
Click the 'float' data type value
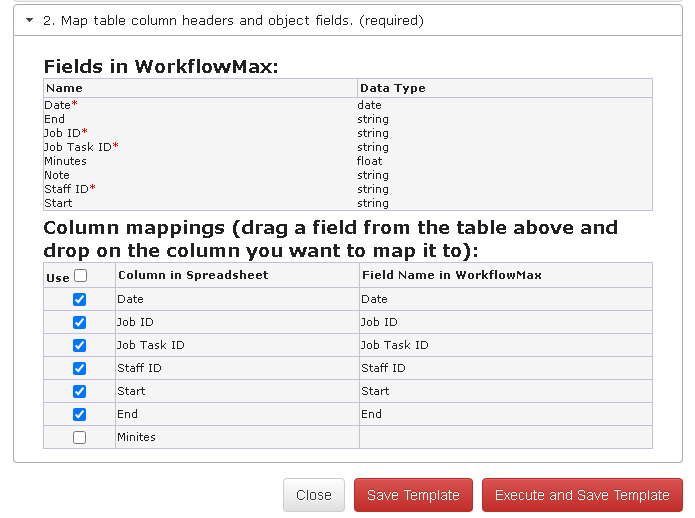[x=370, y=161]
